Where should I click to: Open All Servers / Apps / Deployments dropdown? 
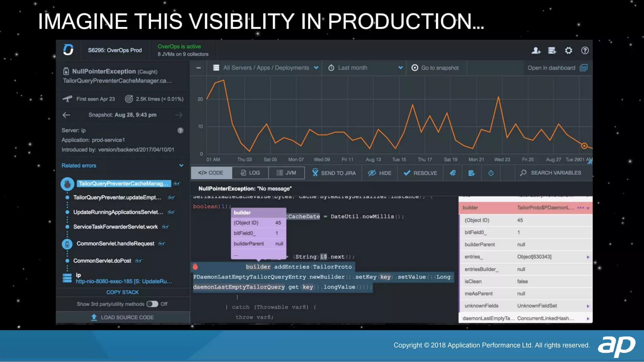266,68
